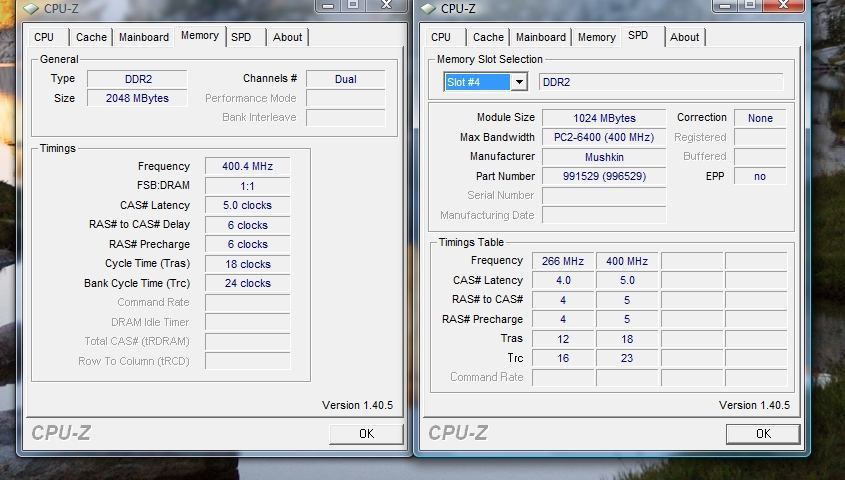
Task: Click Version 1.40.5 text in left window
Action: click(357, 405)
